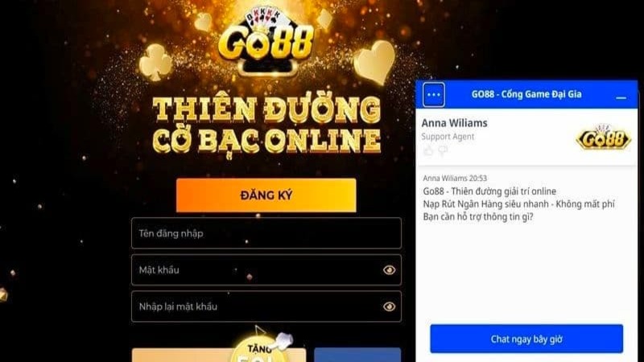The height and width of the screenshot is (362, 644).
Task: Click the large golden heart symbol
Action: 374,63
